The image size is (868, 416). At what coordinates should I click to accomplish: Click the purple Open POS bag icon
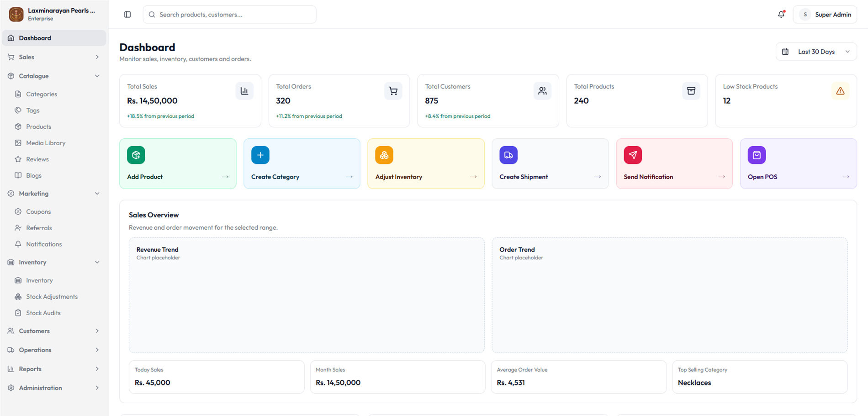click(x=757, y=155)
